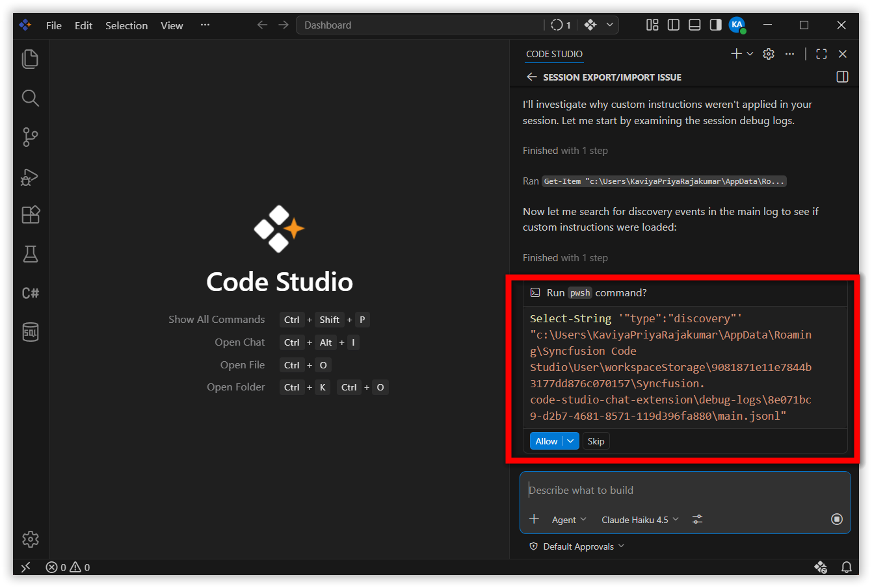Open the Selection menu

point(126,25)
